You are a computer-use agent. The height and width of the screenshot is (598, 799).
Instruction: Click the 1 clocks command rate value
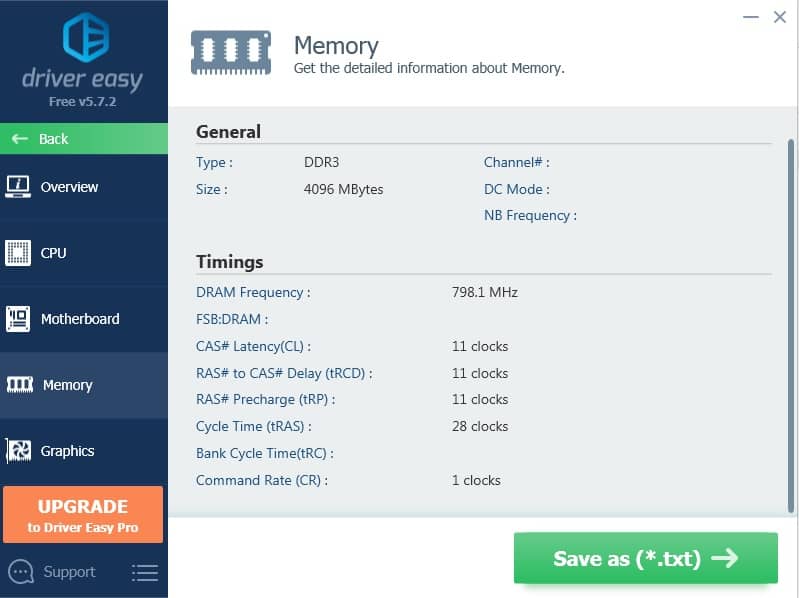476,480
